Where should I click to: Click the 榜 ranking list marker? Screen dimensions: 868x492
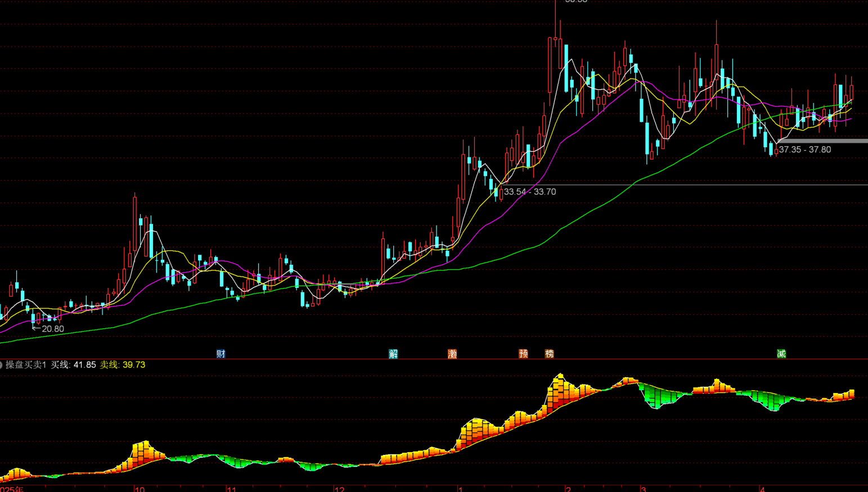[550, 354]
